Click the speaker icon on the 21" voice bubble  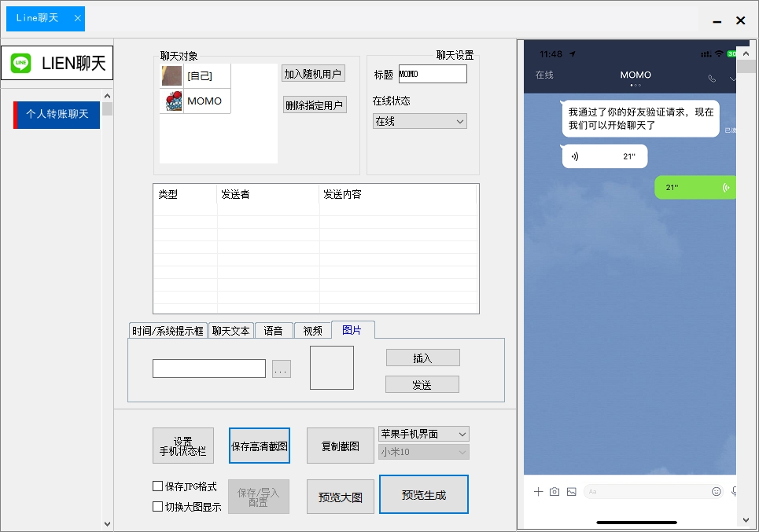[x=576, y=156]
